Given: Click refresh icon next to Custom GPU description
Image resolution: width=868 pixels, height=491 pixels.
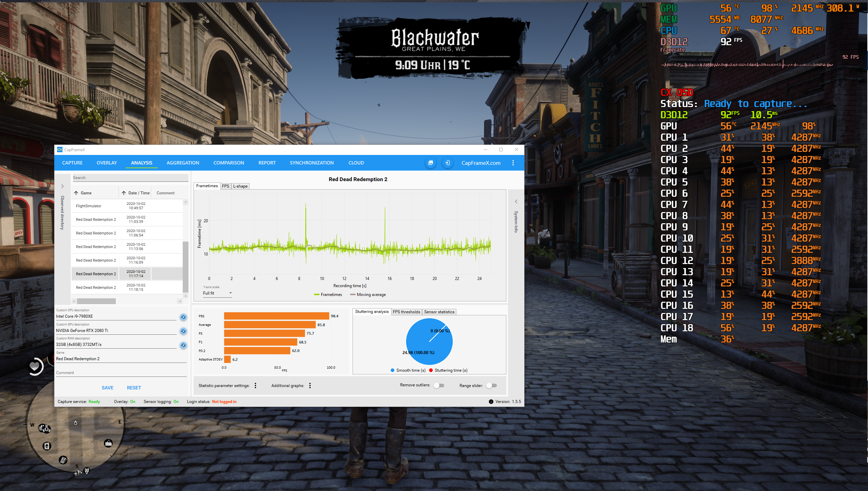Looking at the screenshot, I should pos(183,331).
